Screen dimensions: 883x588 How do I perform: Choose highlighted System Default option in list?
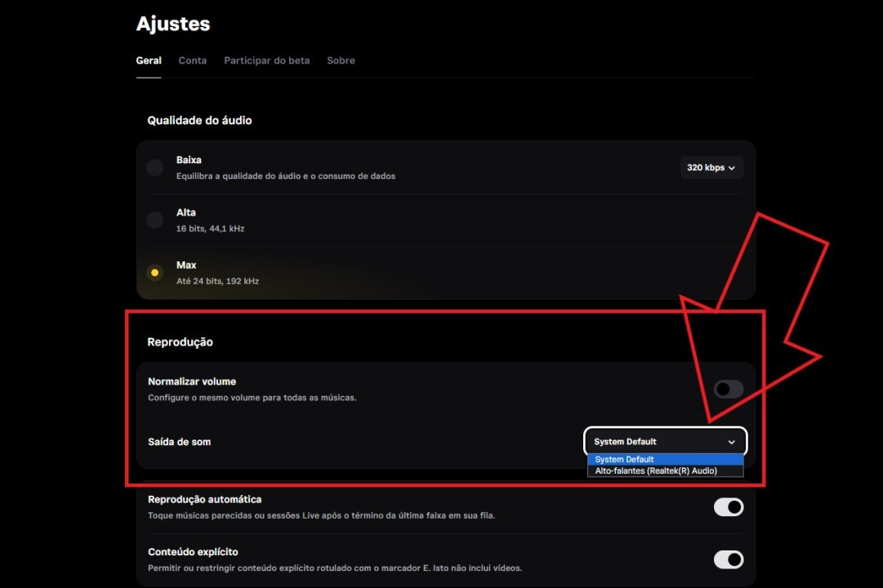click(x=665, y=459)
